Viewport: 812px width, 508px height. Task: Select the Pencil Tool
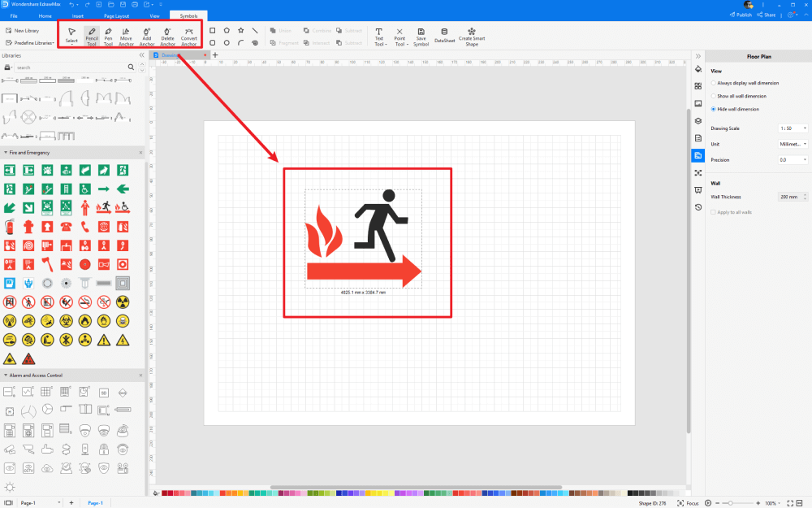(92, 37)
